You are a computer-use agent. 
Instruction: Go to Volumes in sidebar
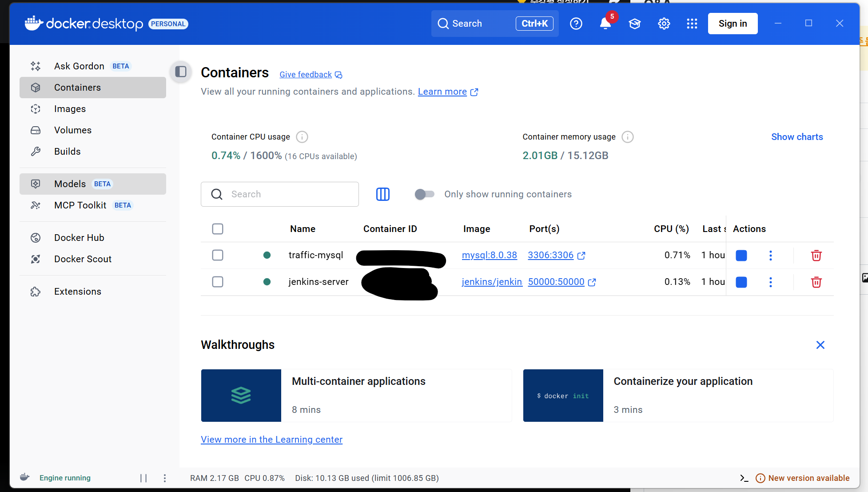73,130
